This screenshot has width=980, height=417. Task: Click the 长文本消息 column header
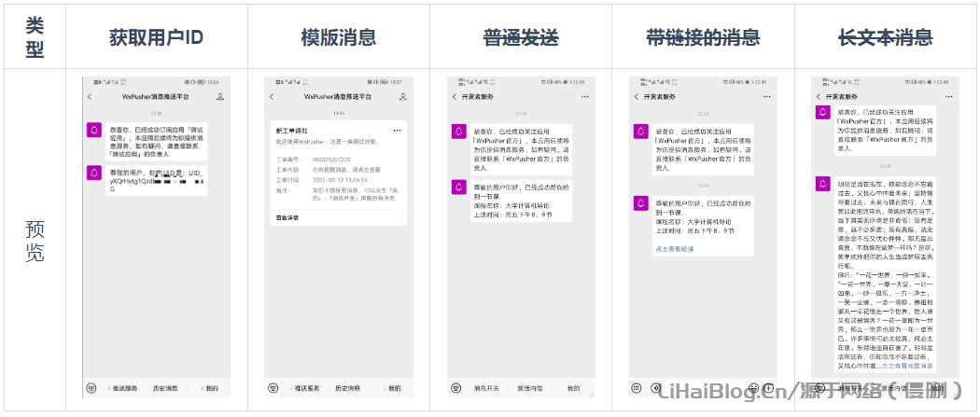[x=885, y=36]
